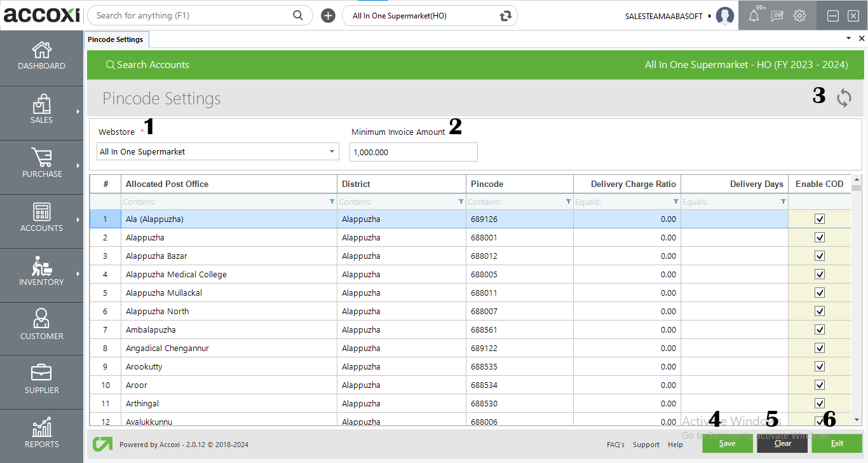Disable COD for Ala (Alappuzha)
This screenshot has width=868, height=463.
820,219
